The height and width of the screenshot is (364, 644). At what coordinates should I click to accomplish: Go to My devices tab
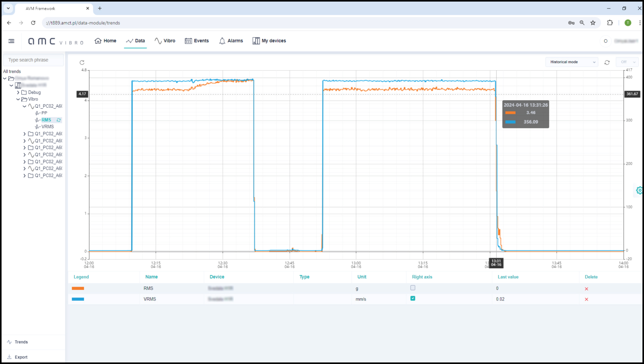click(269, 41)
